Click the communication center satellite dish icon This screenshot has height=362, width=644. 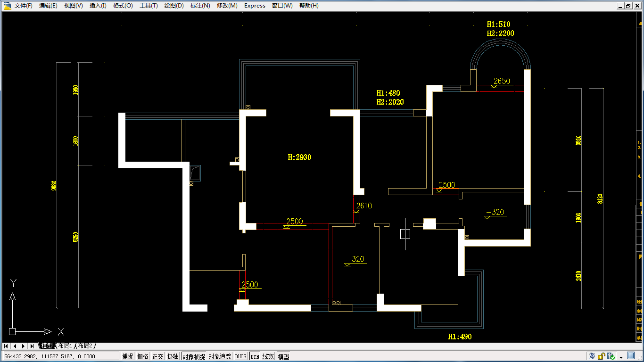coord(592,356)
